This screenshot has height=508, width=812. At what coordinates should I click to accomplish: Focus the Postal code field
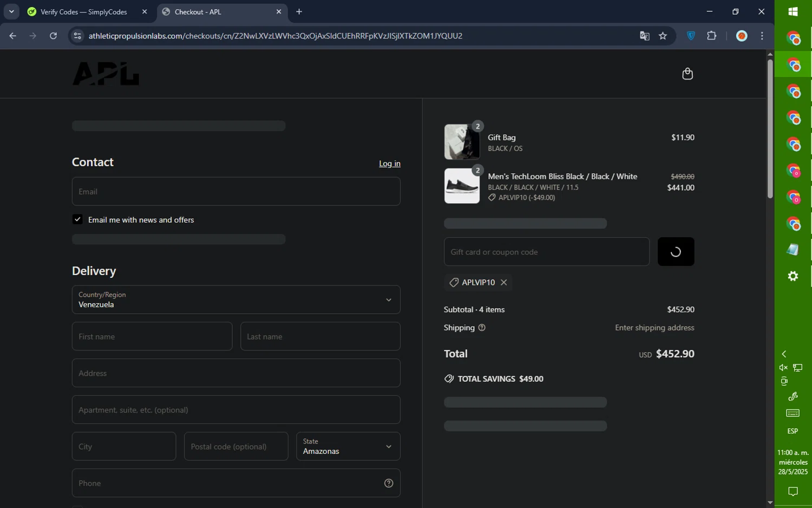click(x=236, y=446)
